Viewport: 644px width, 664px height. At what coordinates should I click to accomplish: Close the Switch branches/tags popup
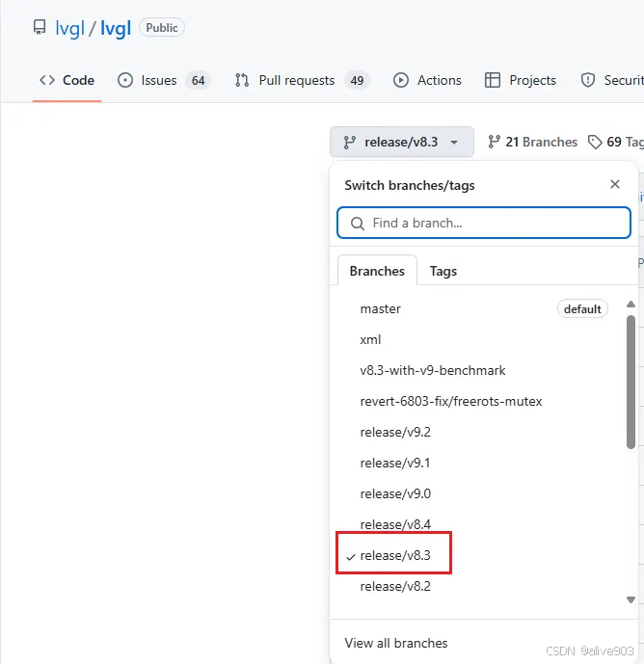coord(615,184)
